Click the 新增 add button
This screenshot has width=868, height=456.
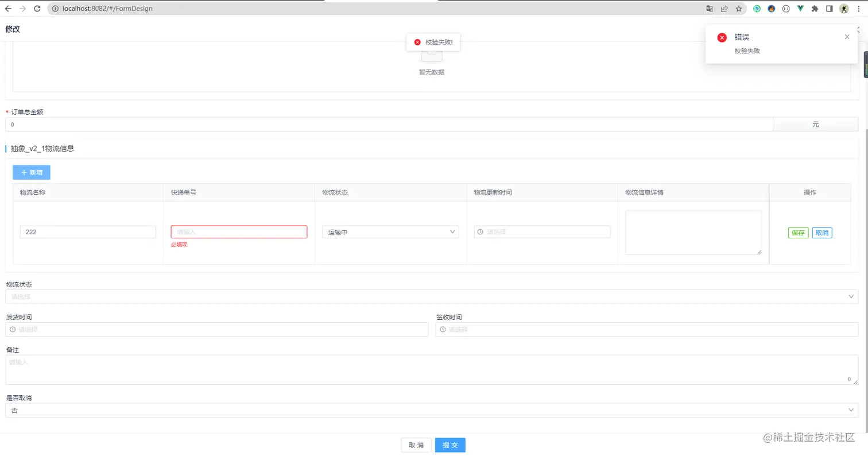32,172
